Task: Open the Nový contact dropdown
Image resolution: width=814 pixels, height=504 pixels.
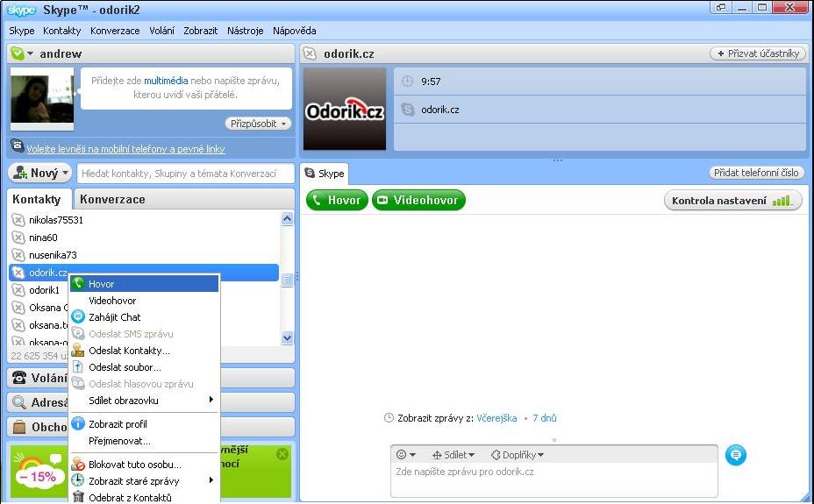Action: [40, 173]
